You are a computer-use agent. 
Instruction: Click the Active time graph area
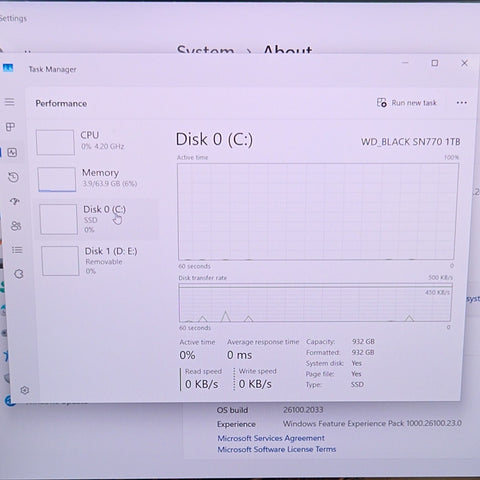pyautogui.click(x=317, y=212)
